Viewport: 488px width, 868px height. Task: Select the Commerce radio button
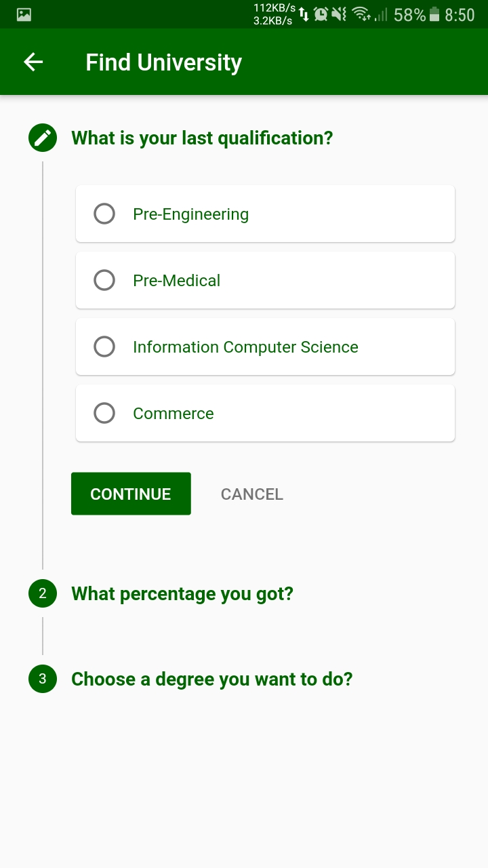[104, 414]
